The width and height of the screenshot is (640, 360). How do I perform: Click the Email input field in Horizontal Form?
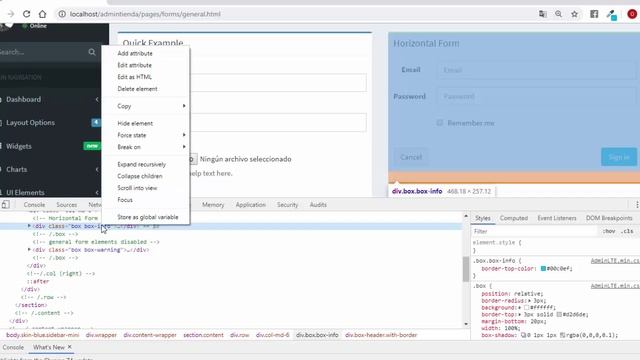coord(537,70)
